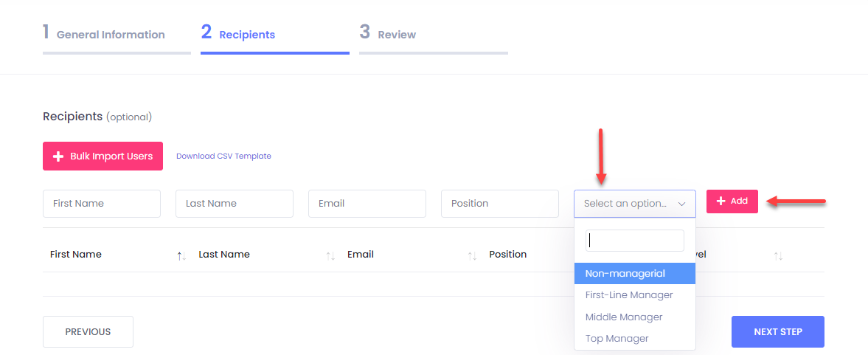Go back with the PREVIOUS button

click(88, 331)
